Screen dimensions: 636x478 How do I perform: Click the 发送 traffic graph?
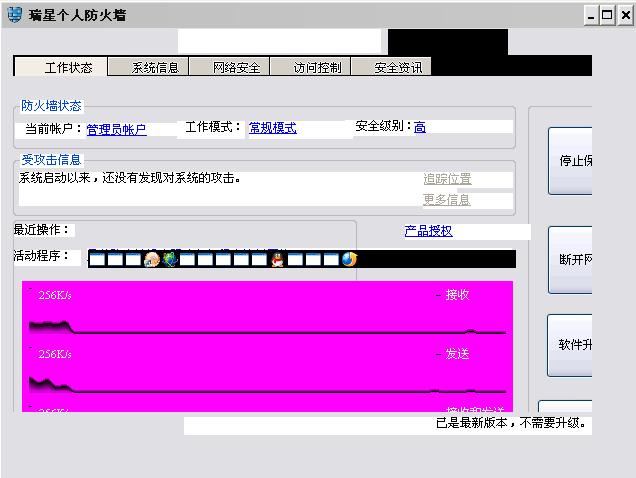pyautogui.click(x=267, y=371)
